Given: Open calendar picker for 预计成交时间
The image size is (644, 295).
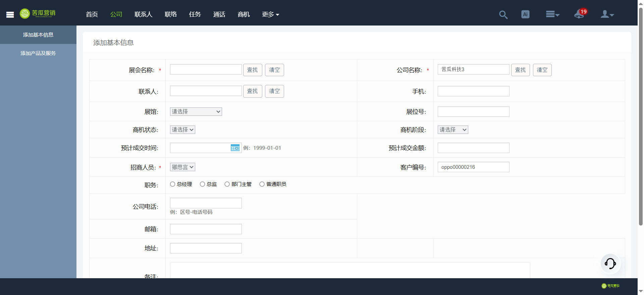Looking at the screenshot, I should [x=235, y=148].
